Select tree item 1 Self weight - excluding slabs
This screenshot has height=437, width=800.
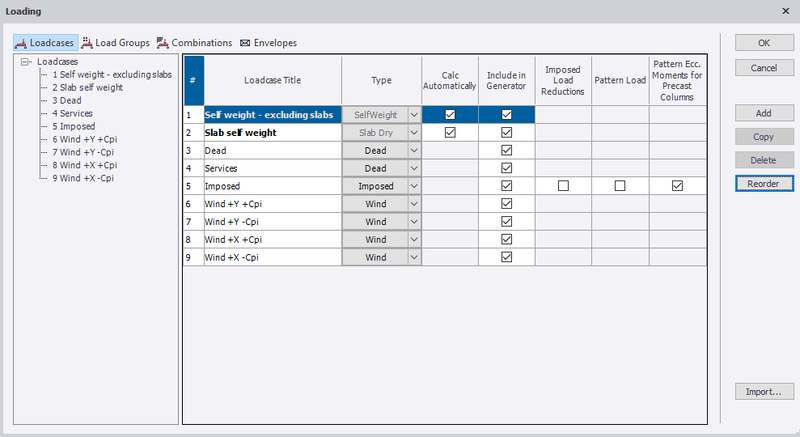tap(112, 74)
